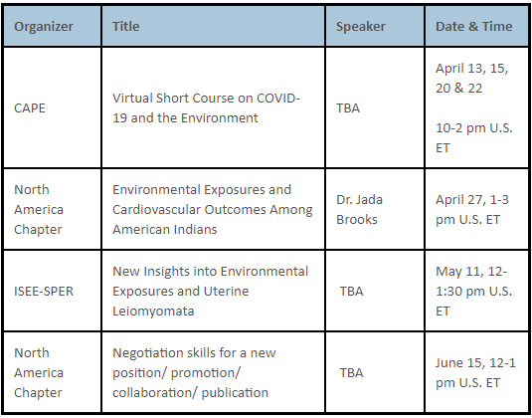This screenshot has width=532, height=418.
Task: Click TBA speaker in Negotiation skills row
Action: click(351, 372)
